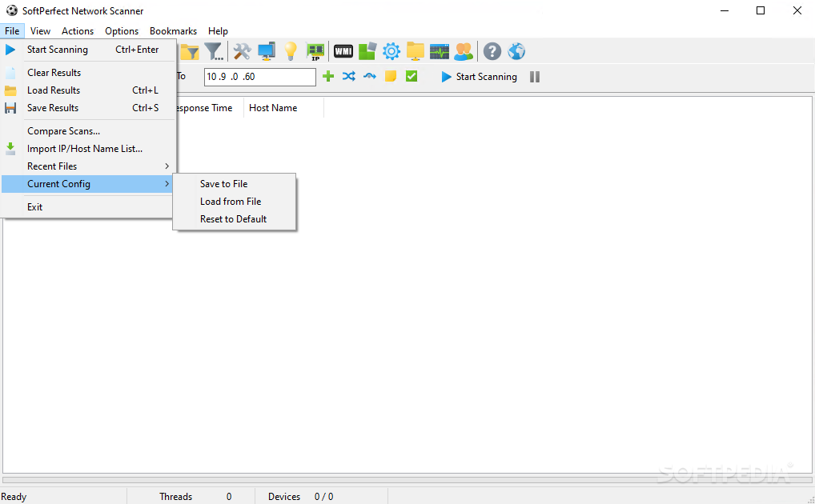Viewport: 815px width, 504px height.
Task: Choose Exit from File menu
Action: click(x=88, y=206)
